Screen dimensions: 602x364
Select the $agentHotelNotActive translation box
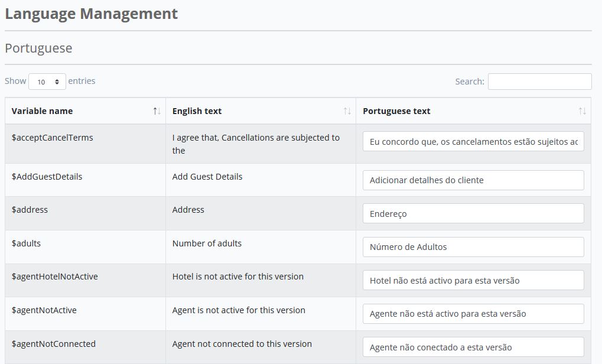click(x=473, y=280)
